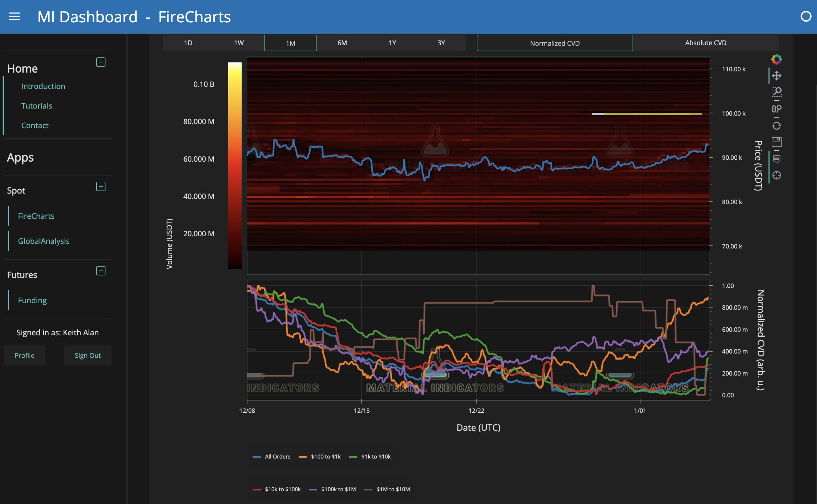Screen dimensions: 817x504
Task: Collapse the Futures section in the sidebar
Action: pyautogui.click(x=101, y=271)
